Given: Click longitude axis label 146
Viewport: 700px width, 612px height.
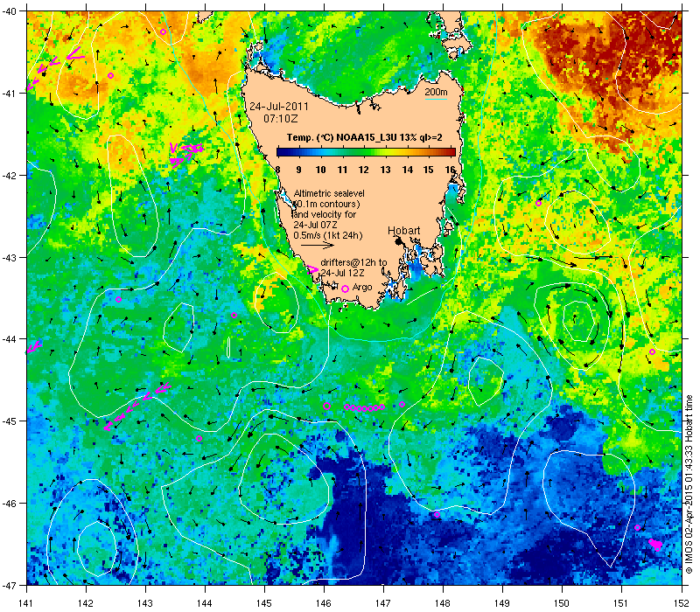Looking at the screenshot, I should pyautogui.click(x=324, y=603).
